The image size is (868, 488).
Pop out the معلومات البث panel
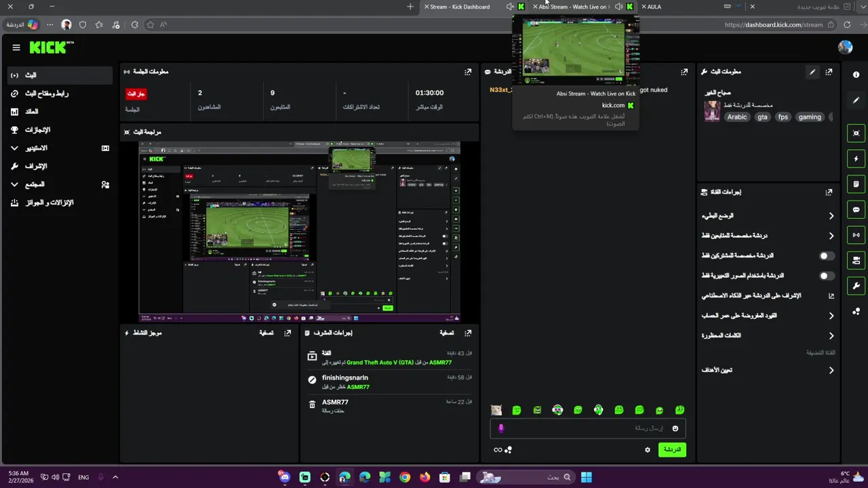tap(829, 72)
